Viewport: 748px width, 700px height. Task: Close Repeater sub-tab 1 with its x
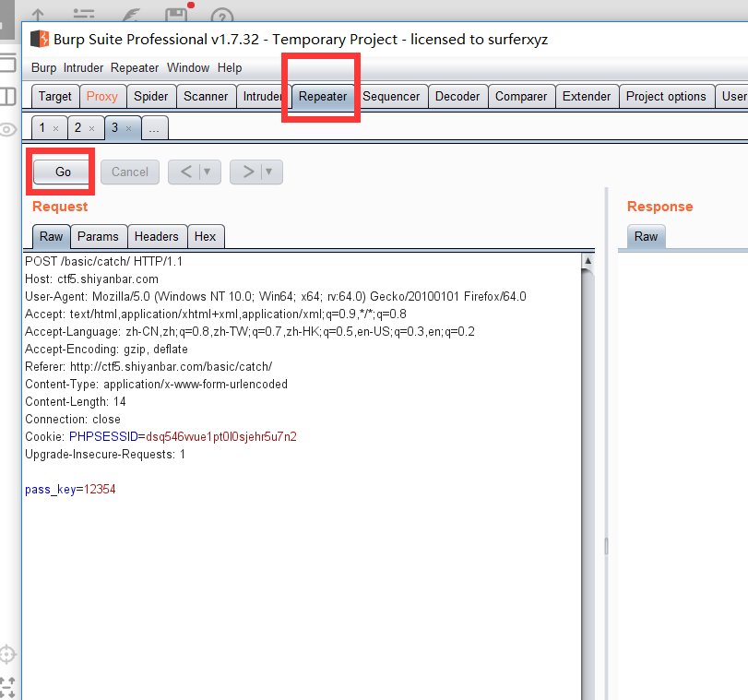coord(56,128)
